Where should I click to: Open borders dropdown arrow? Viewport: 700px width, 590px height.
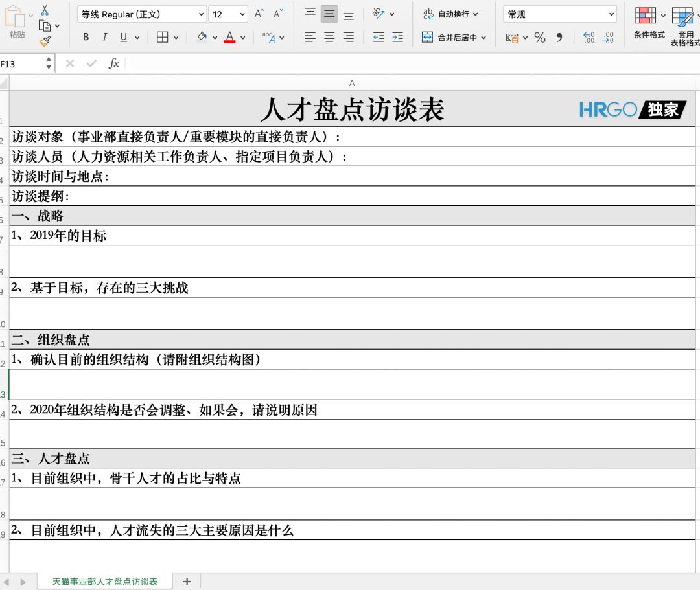(176, 38)
